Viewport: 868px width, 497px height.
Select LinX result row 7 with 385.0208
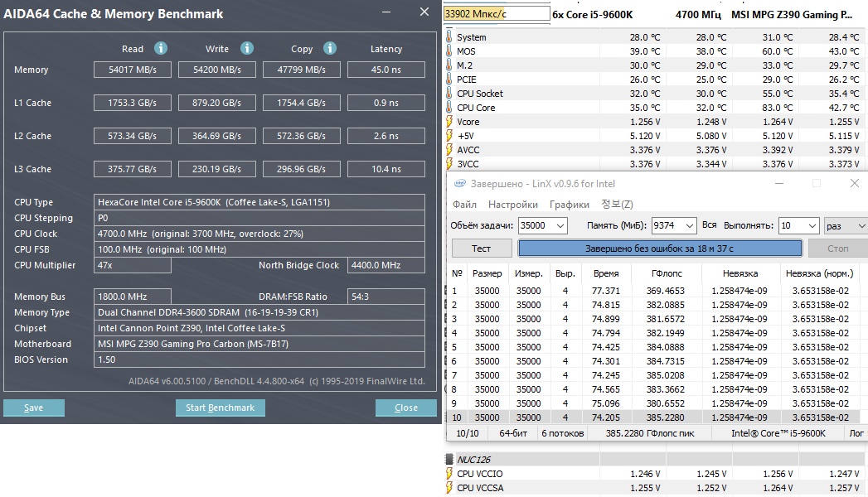[653, 375]
